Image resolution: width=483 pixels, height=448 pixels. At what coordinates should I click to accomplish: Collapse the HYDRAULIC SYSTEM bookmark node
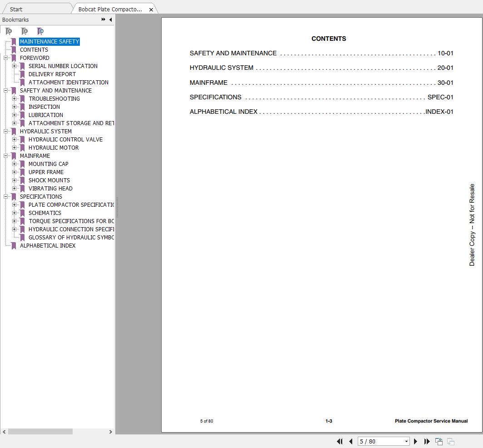(x=5, y=131)
